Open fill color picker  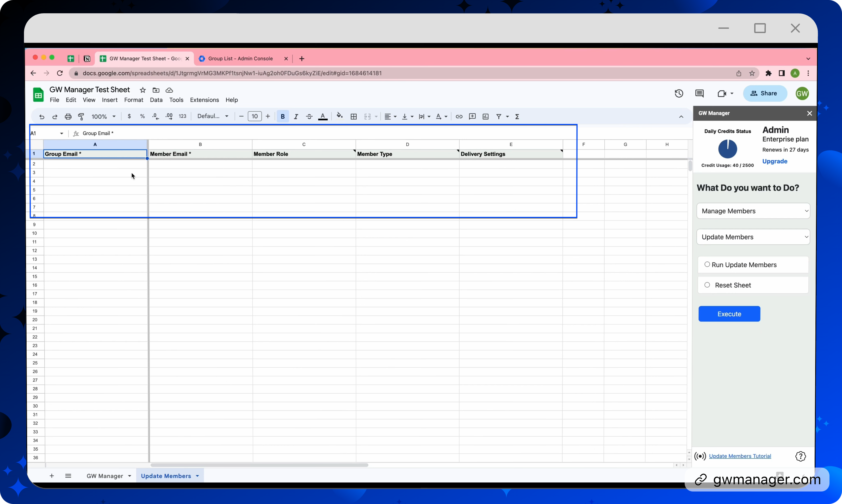339,116
